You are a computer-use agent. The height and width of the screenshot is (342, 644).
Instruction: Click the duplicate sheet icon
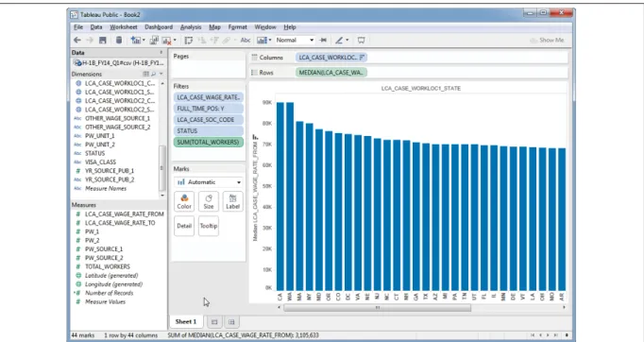tap(154, 40)
